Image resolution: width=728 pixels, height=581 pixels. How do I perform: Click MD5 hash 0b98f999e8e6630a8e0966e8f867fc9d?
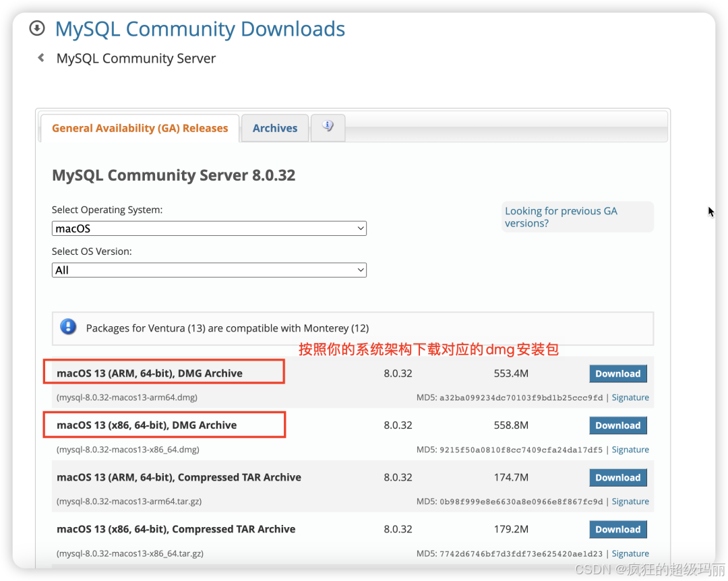521,501
